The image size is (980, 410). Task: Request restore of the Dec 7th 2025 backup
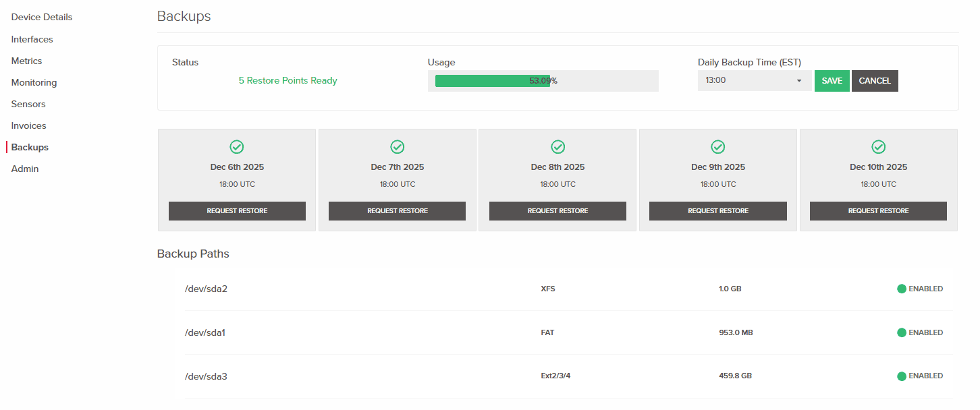click(x=397, y=210)
